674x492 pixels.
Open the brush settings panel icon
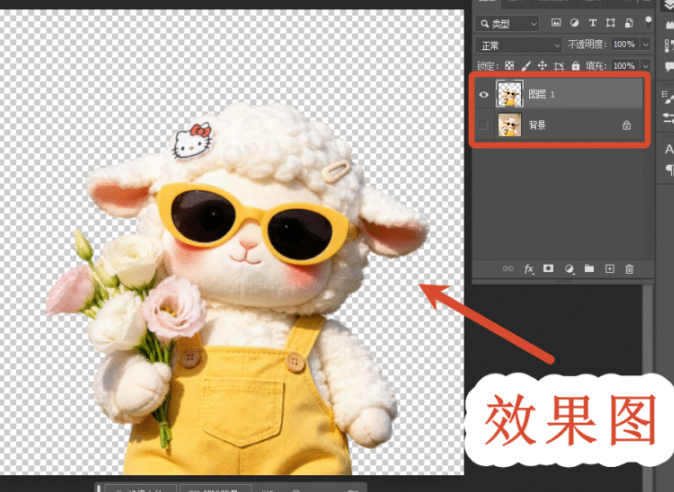point(669,98)
